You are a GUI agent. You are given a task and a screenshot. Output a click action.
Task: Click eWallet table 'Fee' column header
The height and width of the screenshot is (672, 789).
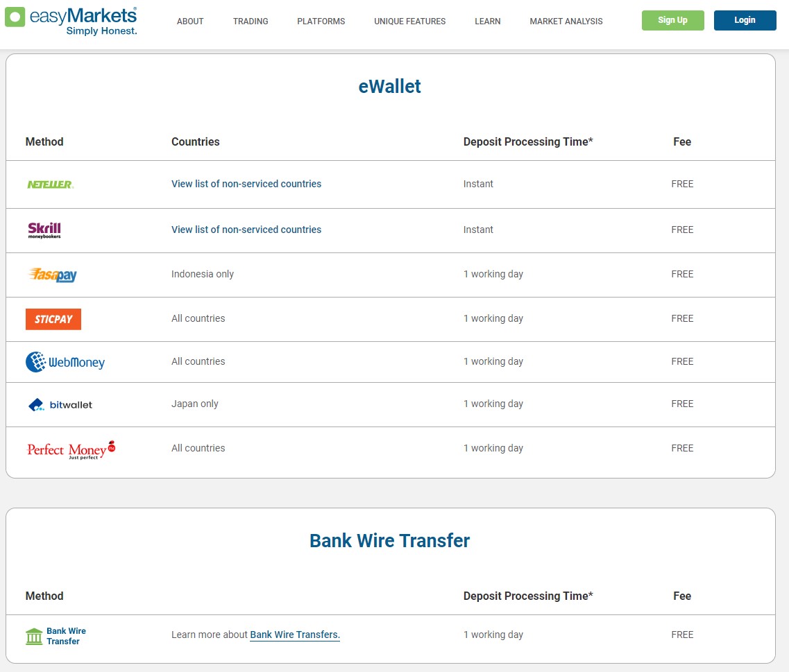(682, 142)
